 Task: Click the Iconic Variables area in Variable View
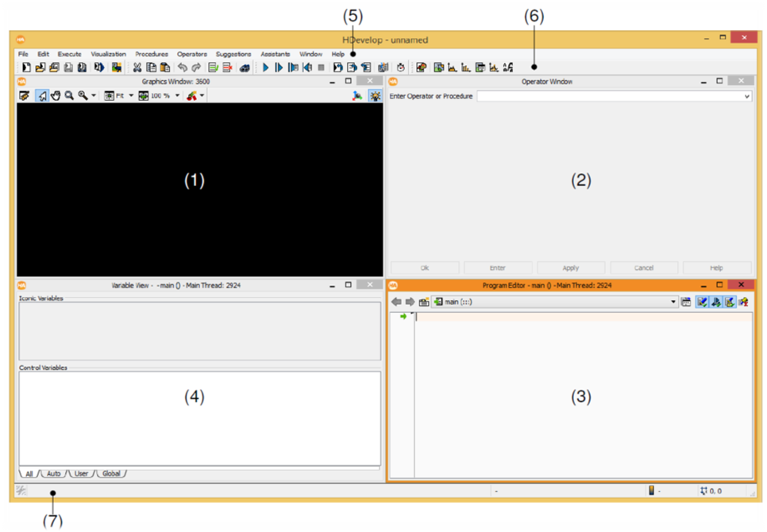point(199,331)
